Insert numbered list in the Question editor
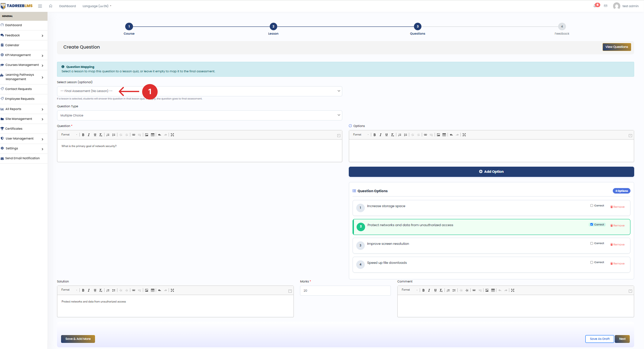The width and height of the screenshot is (644, 349). pos(108,135)
